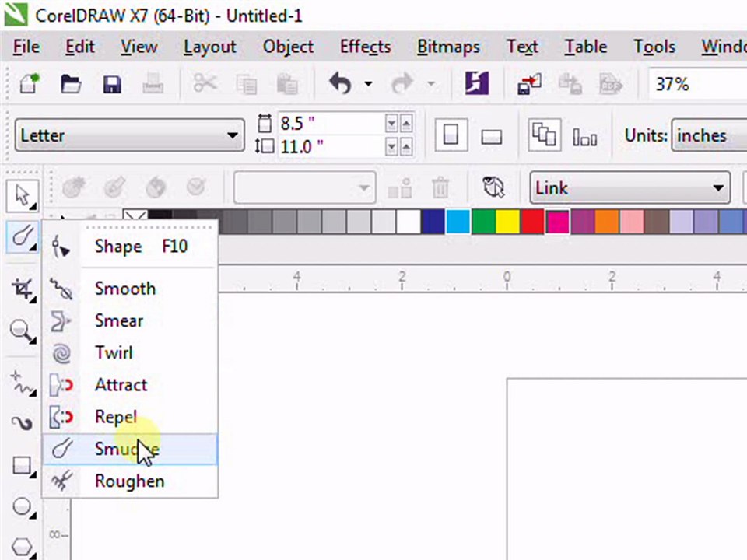
Task: Choose Smear tool from flyout
Action: [130, 321]
